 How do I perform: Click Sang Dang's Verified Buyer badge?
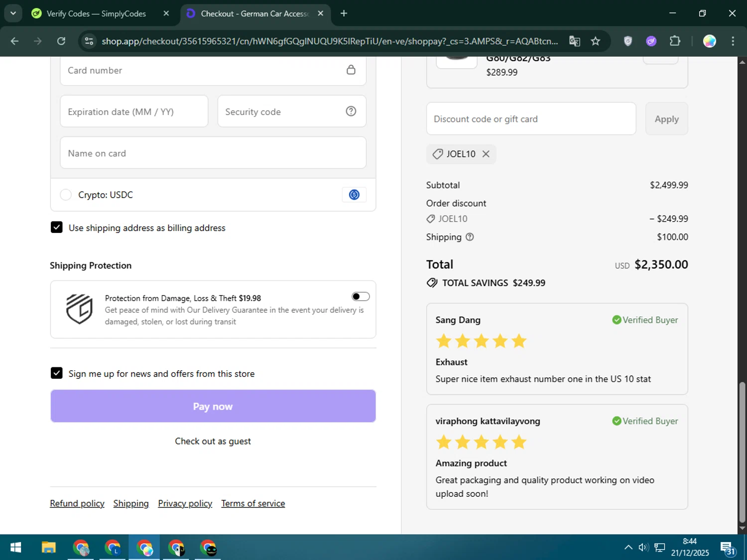point(645,320)
